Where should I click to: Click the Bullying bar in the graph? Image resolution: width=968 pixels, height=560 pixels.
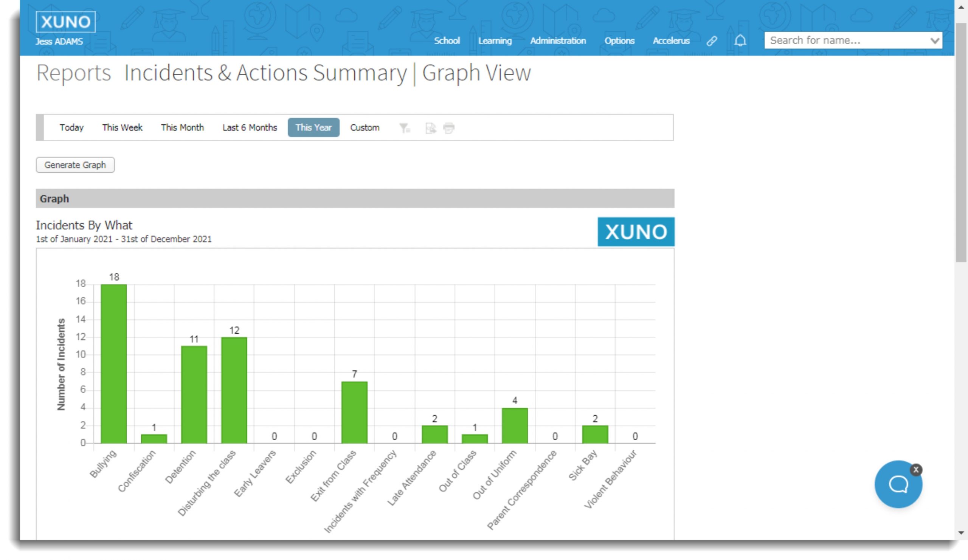[x=114, y=364]
